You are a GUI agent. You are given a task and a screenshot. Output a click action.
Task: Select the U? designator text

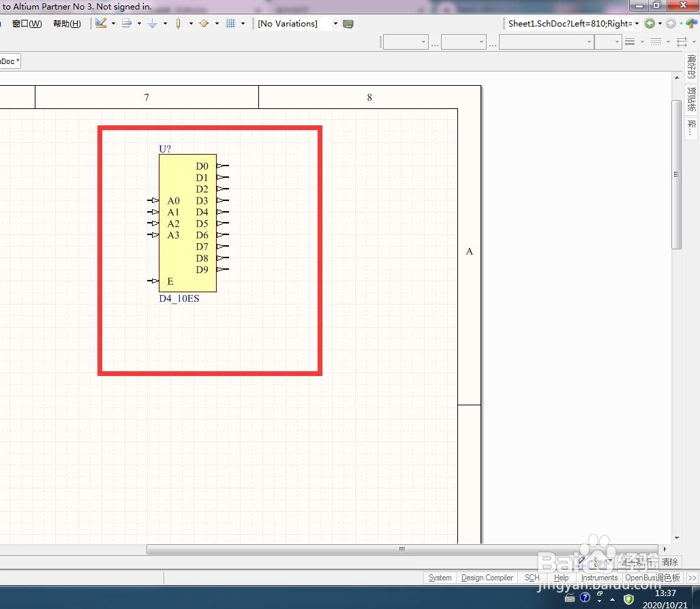[x=165, y=149]
